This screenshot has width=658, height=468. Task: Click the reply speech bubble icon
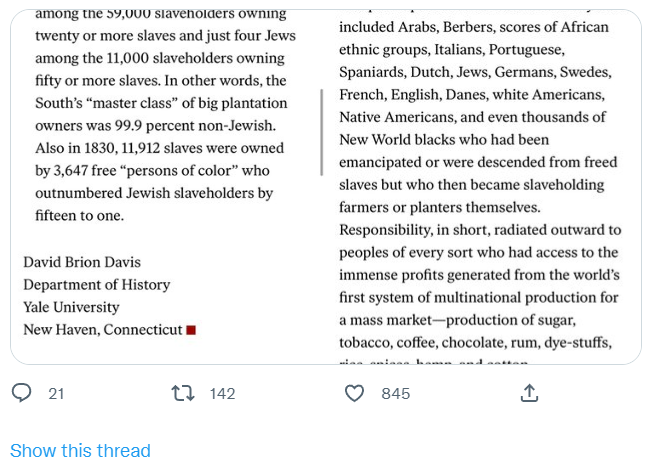[x=22, y=393]
